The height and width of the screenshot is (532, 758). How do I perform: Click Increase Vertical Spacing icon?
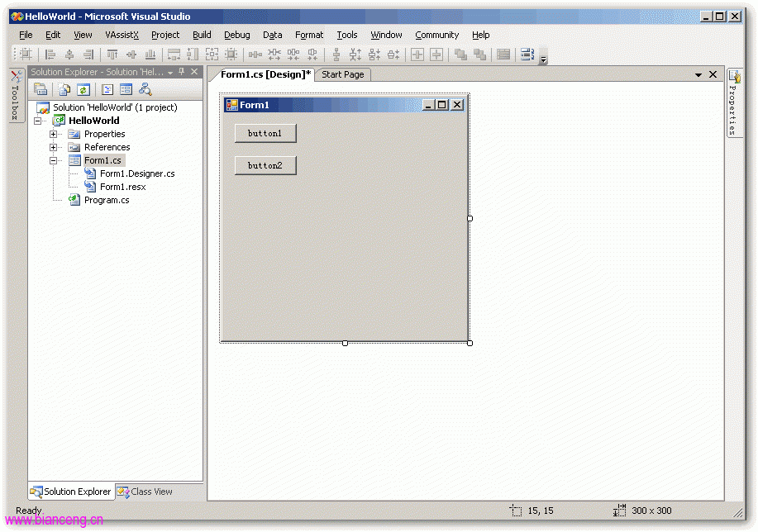pyautogui.click(x=355, y=55)
